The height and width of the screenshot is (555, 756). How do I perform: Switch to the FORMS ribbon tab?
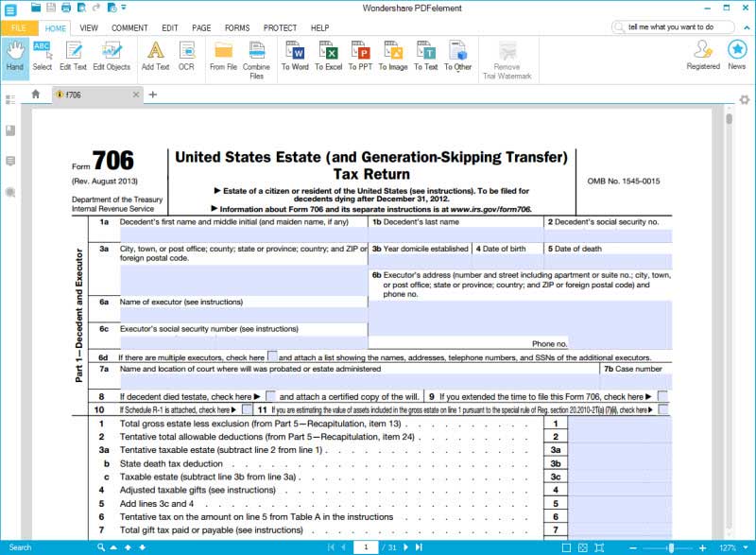(237, 28)
